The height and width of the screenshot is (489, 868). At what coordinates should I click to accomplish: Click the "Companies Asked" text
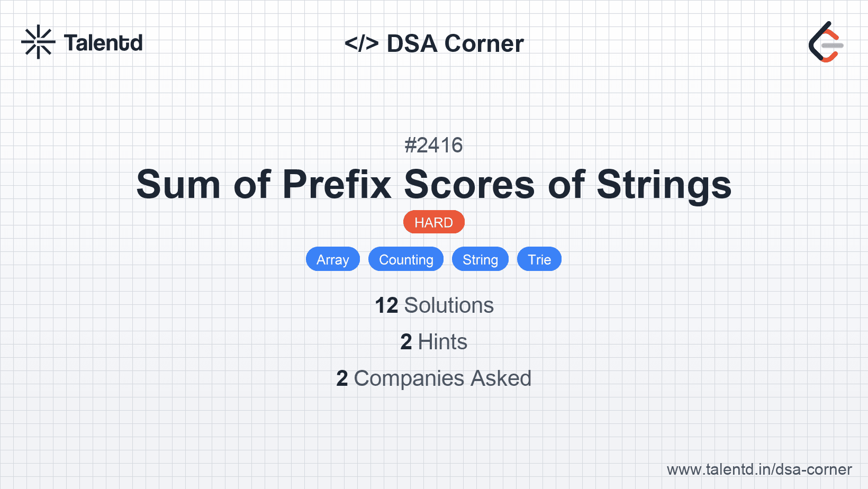click(x=442, y=378)
